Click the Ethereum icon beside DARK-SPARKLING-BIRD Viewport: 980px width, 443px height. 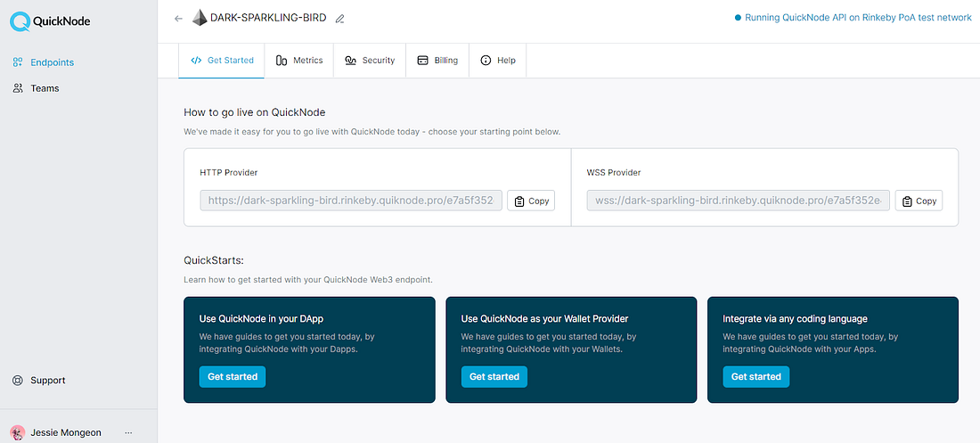(199, 18)
